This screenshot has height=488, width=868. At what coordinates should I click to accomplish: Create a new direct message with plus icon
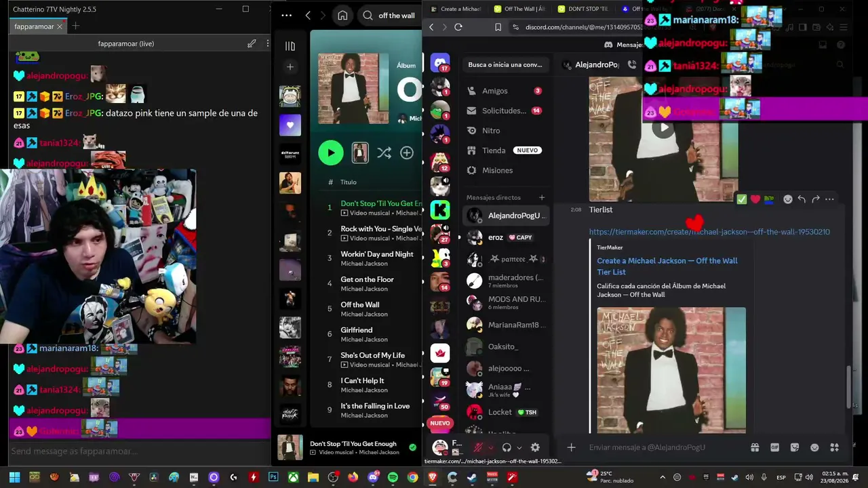[x=541, y=197]
